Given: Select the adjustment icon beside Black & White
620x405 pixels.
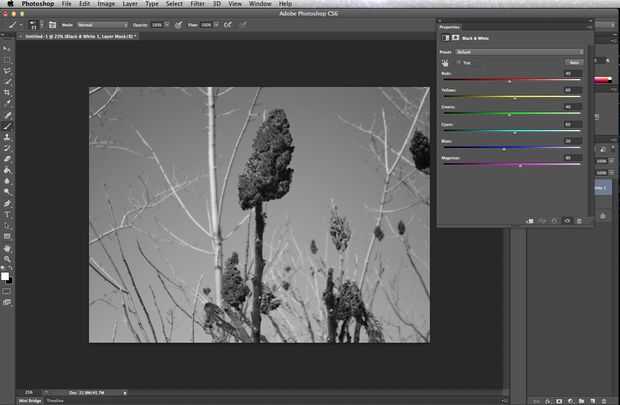Looking at the screenshot, I should pyautogui.click(x=446, y=38).
